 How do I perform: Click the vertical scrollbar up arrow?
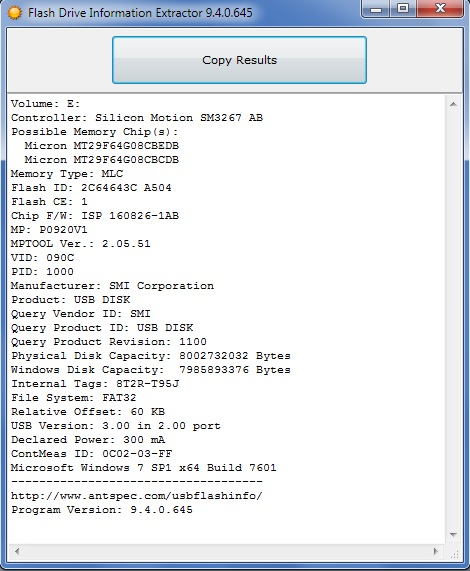(453, 104)
